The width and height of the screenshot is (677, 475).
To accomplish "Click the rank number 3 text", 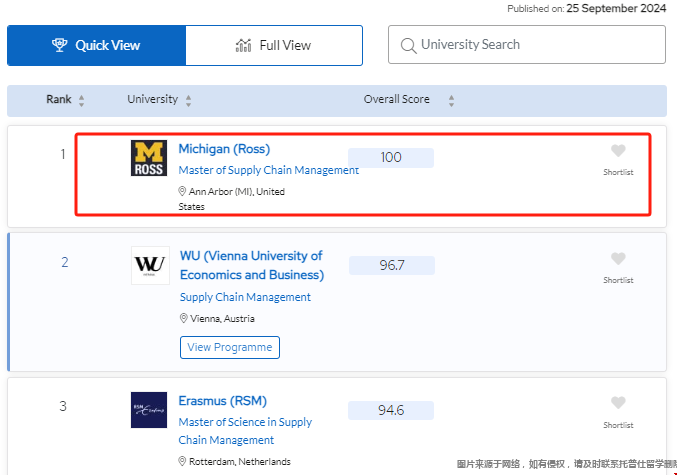I will point(63,406).
